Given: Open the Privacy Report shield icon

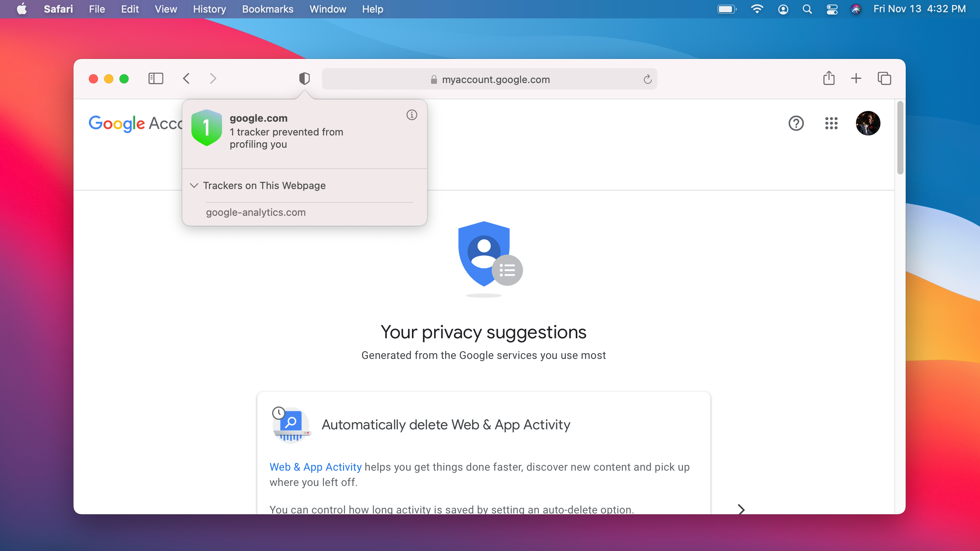Looking at the screenshot, I should coord(304,79).
